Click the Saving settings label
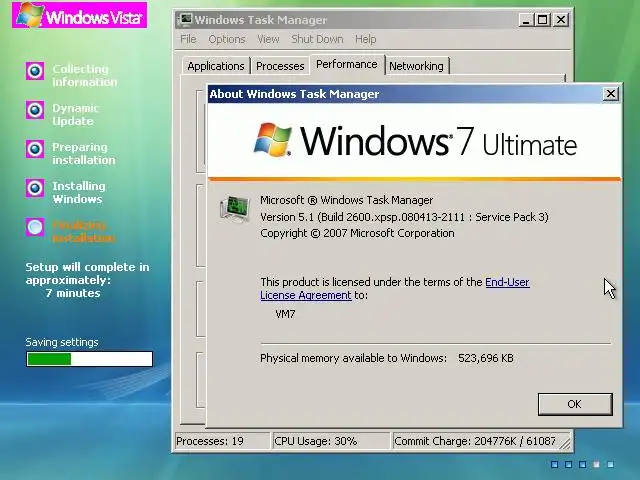This screenshot has width=640, height=480. point(62,342)
